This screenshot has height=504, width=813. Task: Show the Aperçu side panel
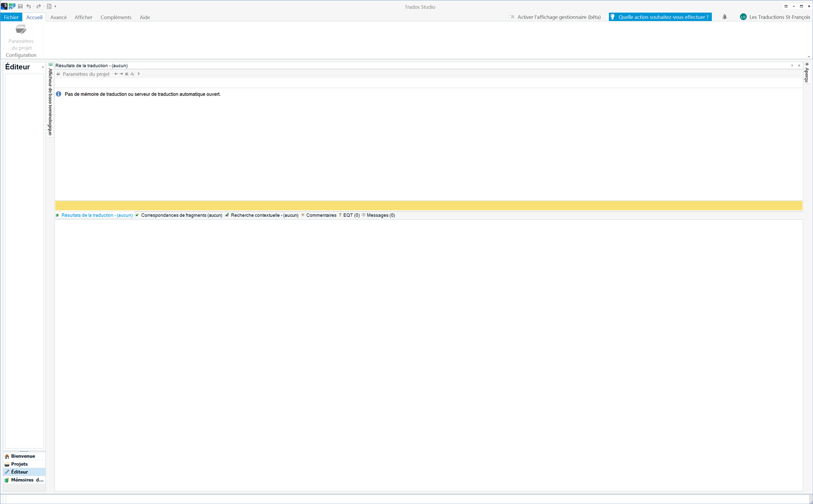(x=807, y=75)
